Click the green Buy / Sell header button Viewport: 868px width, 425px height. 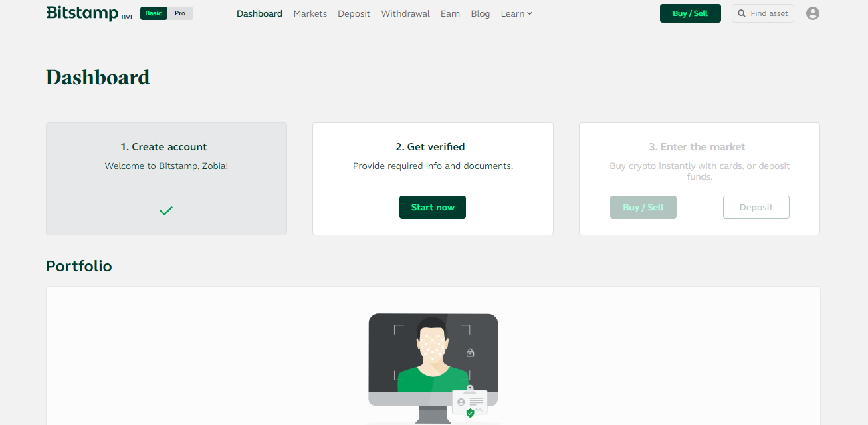[x=690, y=13]
